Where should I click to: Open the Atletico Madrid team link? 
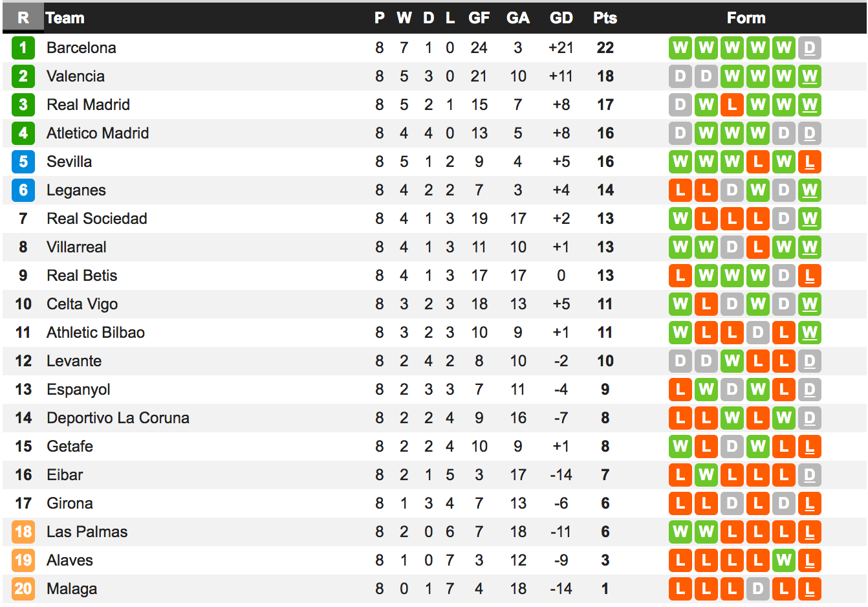[x=98, y=133]
